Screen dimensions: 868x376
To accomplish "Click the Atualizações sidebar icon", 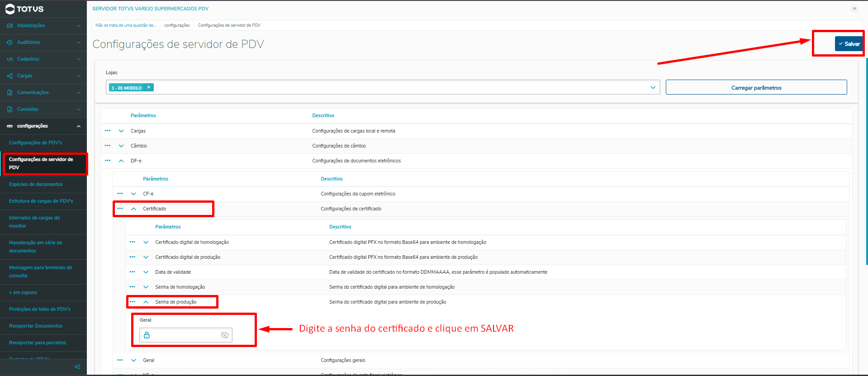I will (9, 26).
